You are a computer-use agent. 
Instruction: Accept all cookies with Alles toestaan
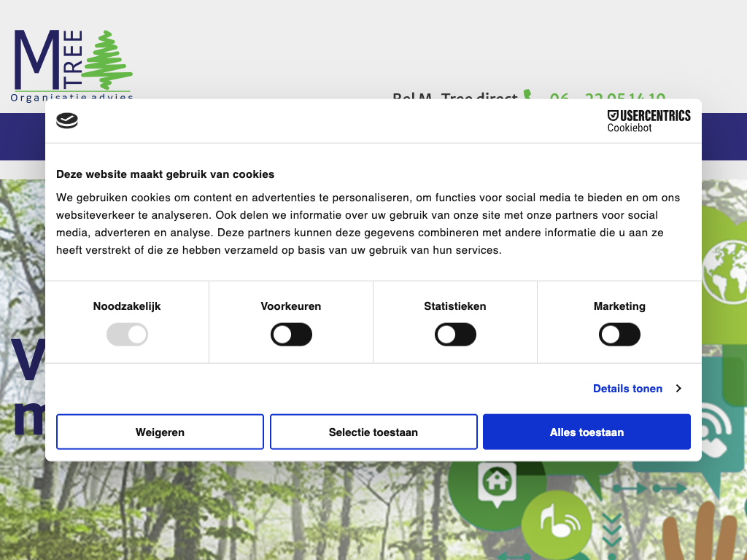point(587,432)
